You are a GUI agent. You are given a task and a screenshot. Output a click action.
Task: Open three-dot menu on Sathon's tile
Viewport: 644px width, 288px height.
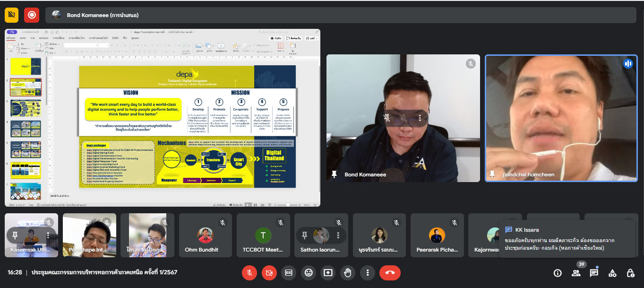point(338,235)
